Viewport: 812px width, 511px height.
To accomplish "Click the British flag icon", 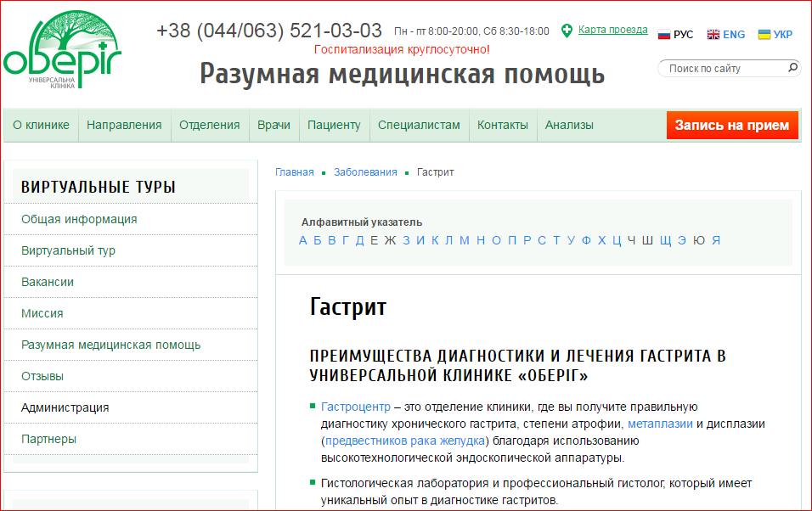I will [713, 35].
